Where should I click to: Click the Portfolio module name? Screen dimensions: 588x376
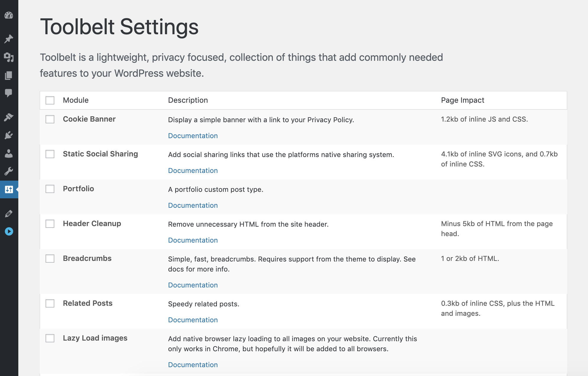pyautogui.click(x=78, y=189)
